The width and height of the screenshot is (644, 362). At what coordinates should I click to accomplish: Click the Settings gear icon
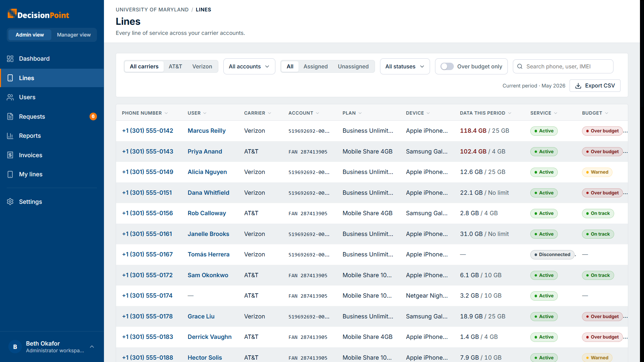(x=10, y=202)
